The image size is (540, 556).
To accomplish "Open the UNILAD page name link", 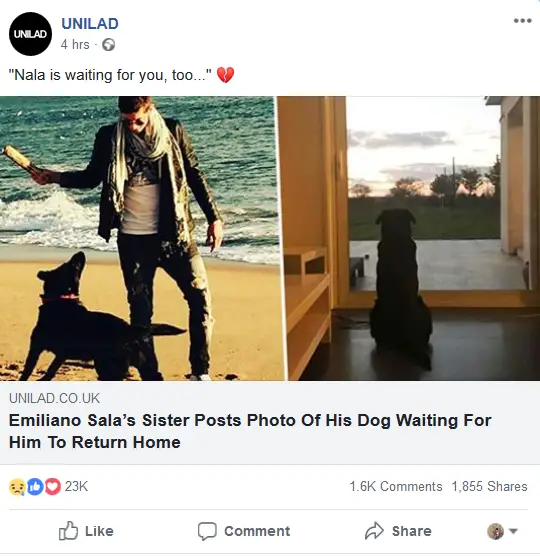I will coord(90,24).
